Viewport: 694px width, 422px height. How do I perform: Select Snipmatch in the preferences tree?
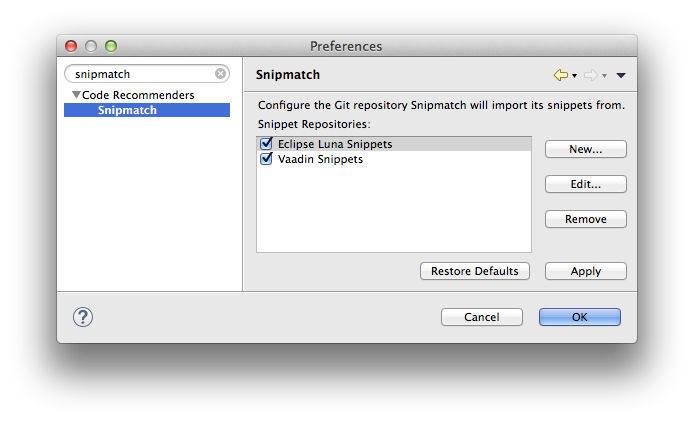127,110
